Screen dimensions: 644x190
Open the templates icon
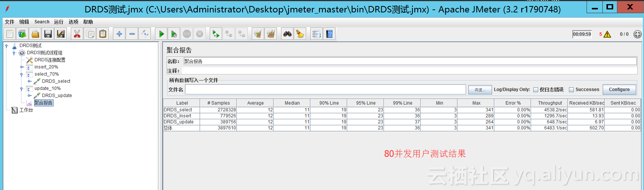pos(23,34)
